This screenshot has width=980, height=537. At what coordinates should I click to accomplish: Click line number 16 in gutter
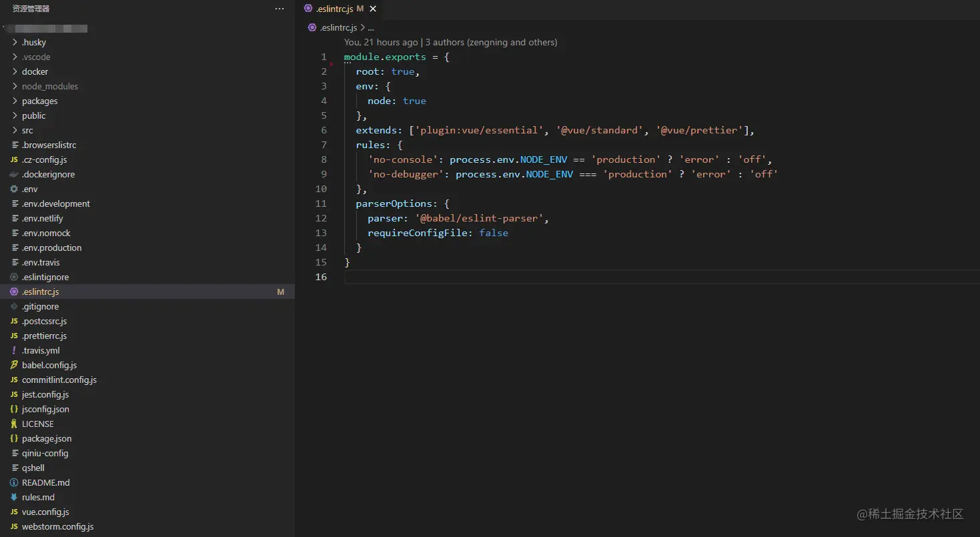click(x=321, y=277)
